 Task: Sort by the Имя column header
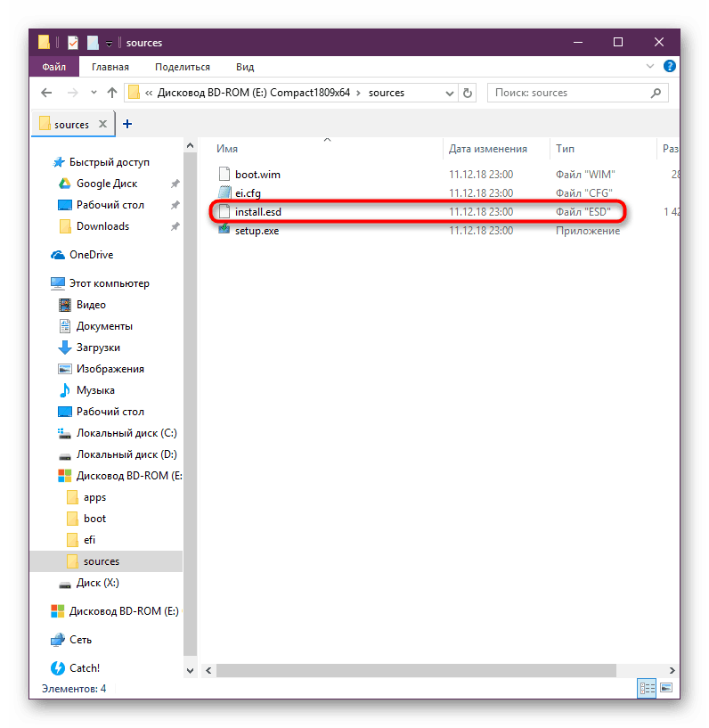pyautogui.click(x=227, y=149)
